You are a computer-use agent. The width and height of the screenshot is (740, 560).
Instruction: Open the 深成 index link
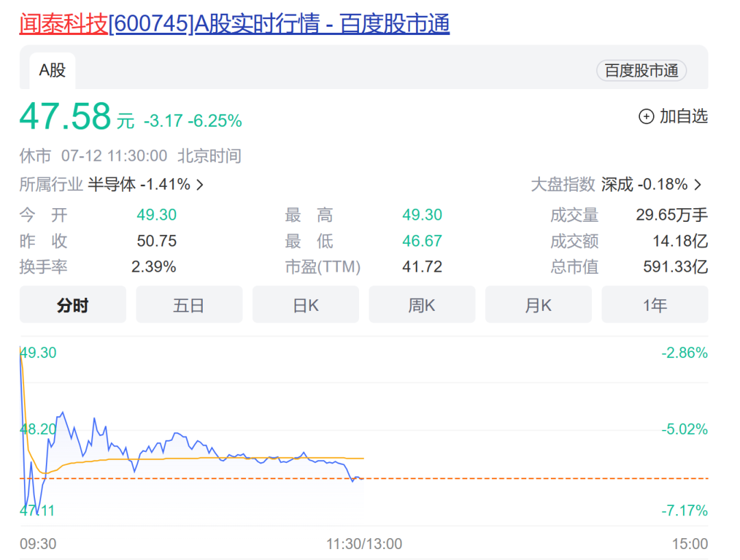click(x=644, y=184)
